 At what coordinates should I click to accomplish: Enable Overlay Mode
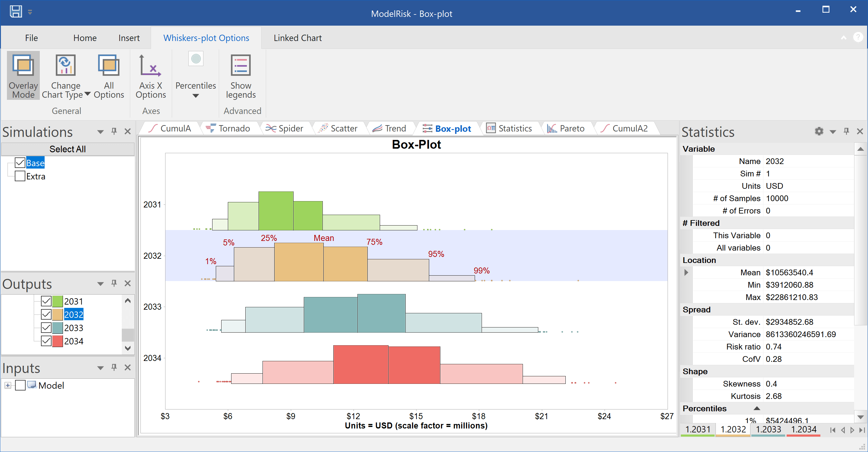coord(23,75)
